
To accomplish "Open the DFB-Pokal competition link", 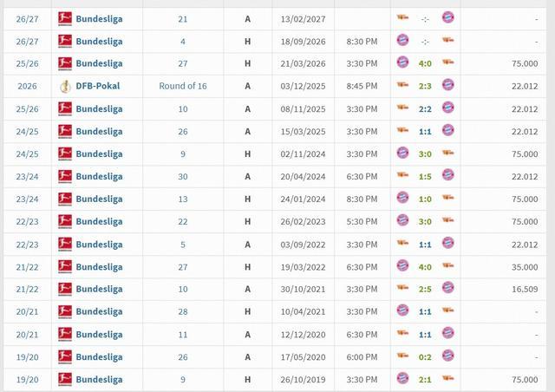I will (x=98, y=86).
